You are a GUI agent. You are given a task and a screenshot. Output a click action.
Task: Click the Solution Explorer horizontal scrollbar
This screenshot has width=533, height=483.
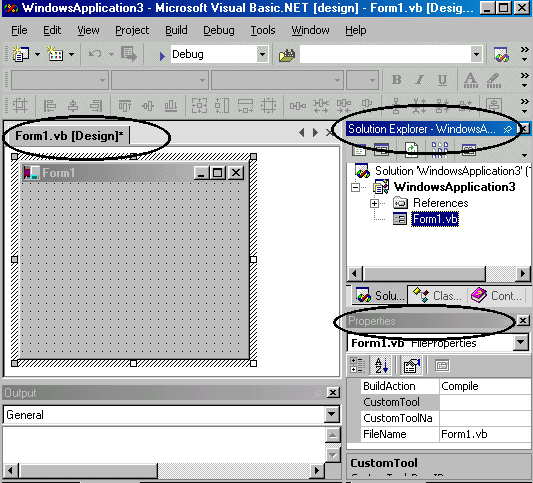439,273
